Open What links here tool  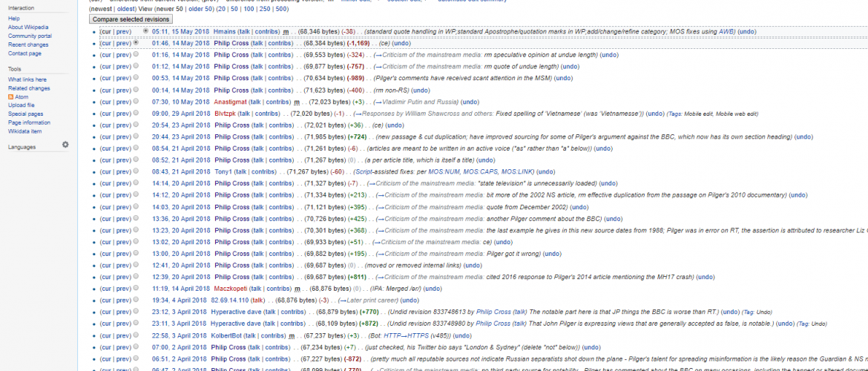[27, 79]
